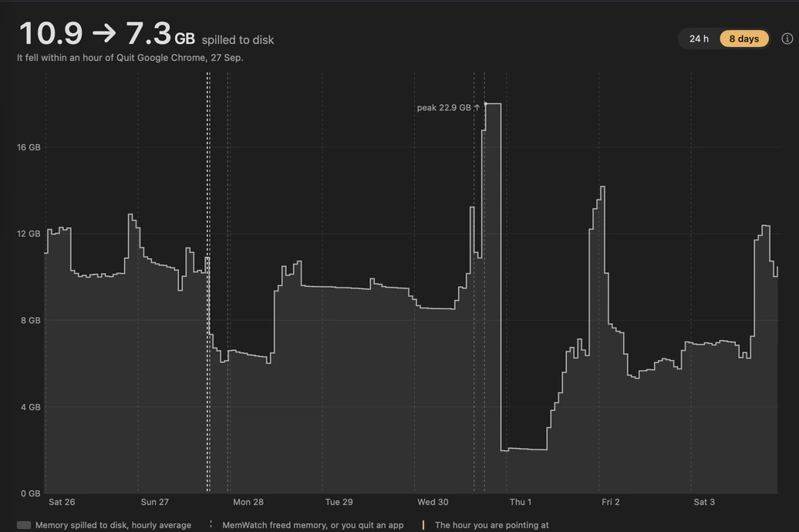Click the 12 GB axis label
799x532 pixels.
tap(29, 234)
